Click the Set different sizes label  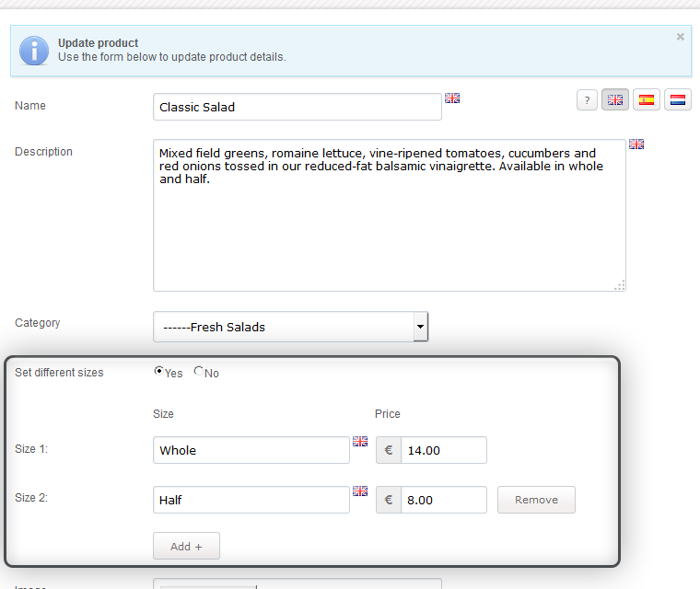click(x=59, y=372)
